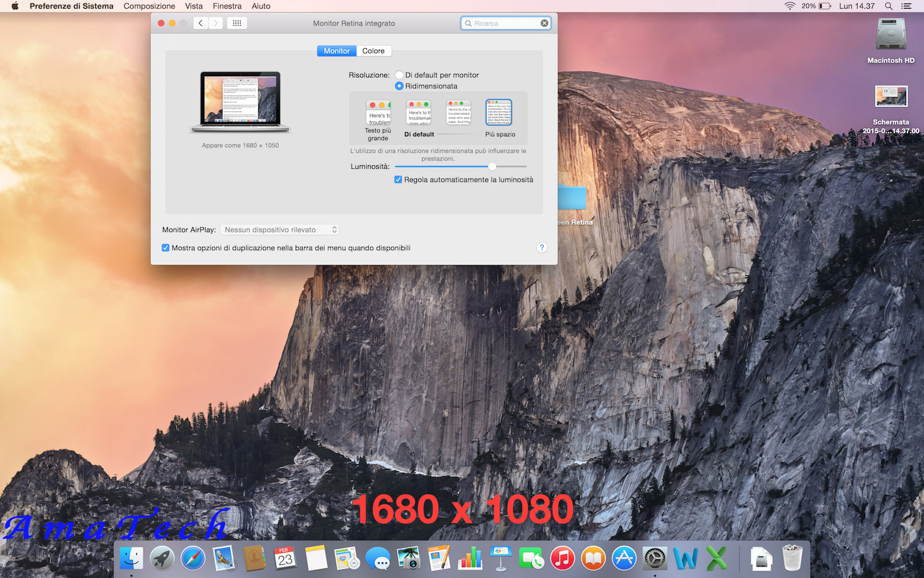
Task: Open iTunes from the Dock
Action: click(562, 558)
